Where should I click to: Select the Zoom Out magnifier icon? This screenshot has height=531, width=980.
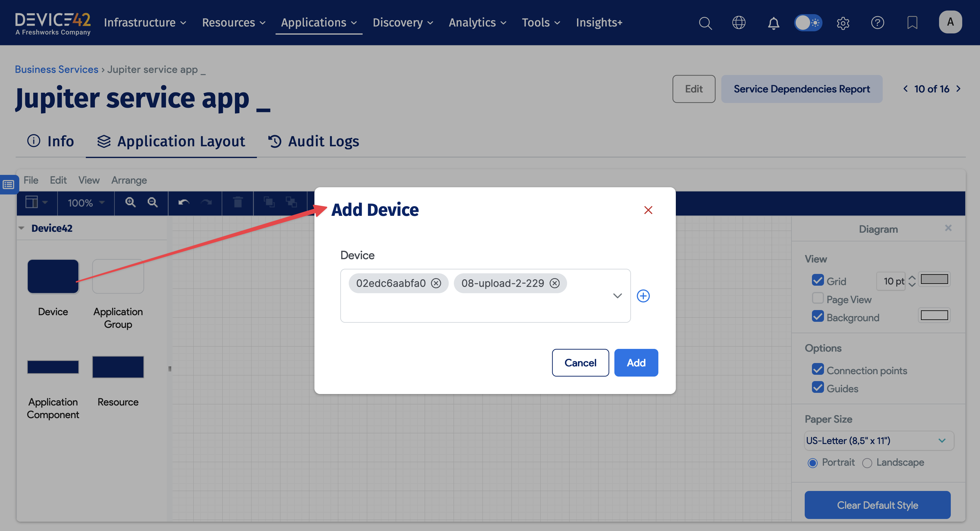pos(153,203)
